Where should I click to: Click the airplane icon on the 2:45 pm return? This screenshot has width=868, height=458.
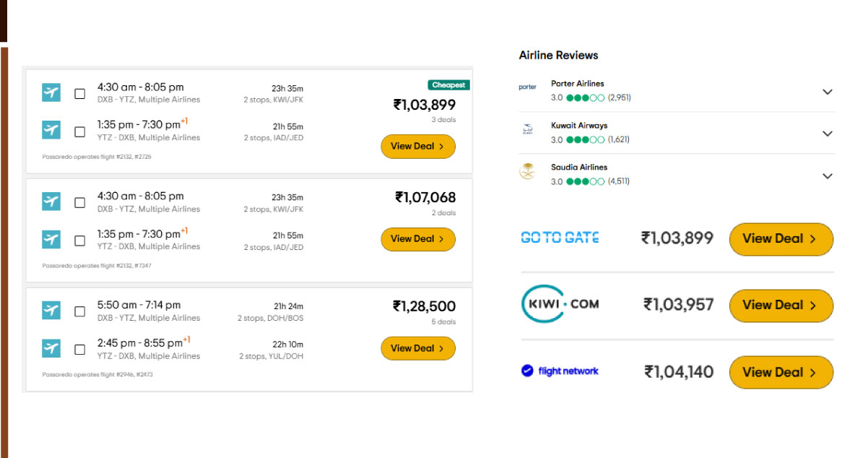(x=51, y=347)
